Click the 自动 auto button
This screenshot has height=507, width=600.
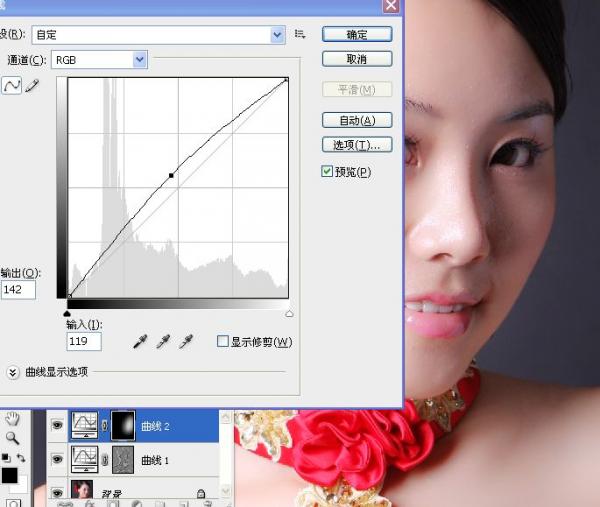coord(357,120)
